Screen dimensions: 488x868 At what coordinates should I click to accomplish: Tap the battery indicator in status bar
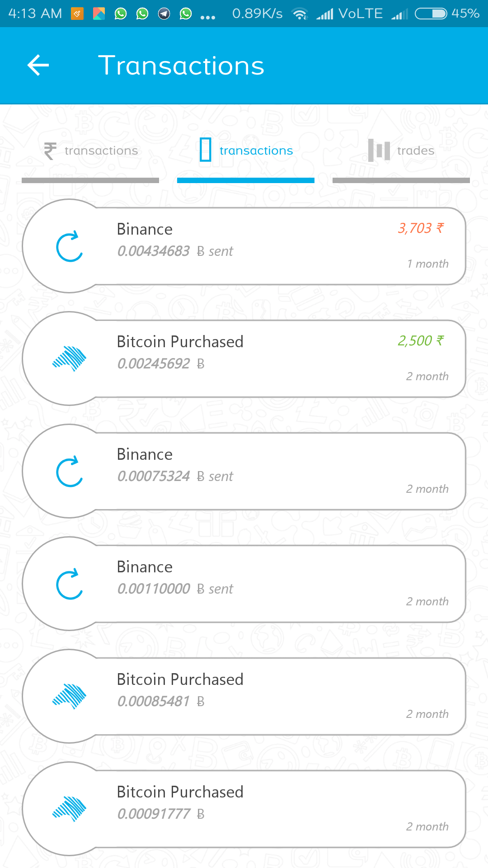point(431,14)
